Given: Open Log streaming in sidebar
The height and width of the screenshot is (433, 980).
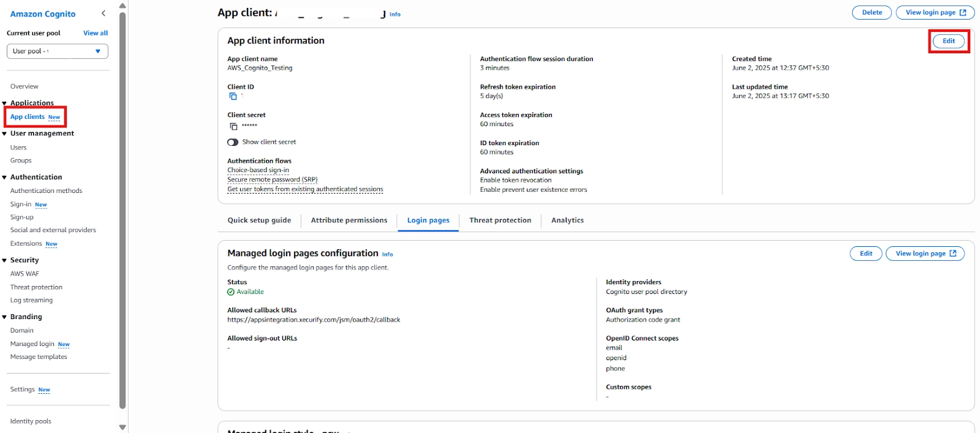Looking at the screenshot, I should pos(31,300).
